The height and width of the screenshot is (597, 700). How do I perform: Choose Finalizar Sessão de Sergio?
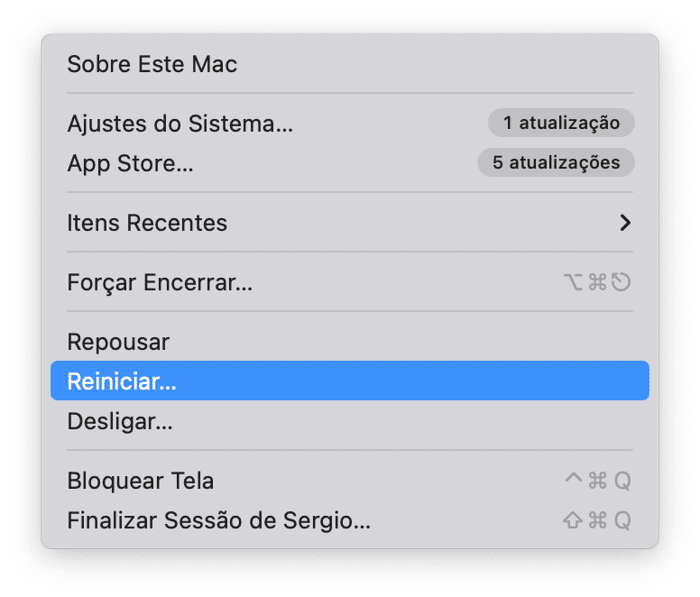point(218,520)
